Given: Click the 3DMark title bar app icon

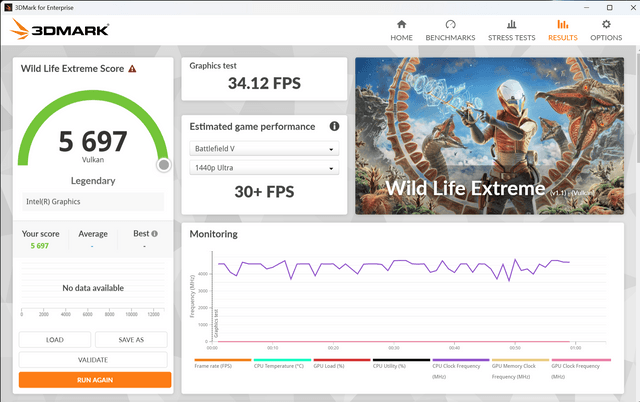Looking at the screenshot, I should (x=8, y=7).
